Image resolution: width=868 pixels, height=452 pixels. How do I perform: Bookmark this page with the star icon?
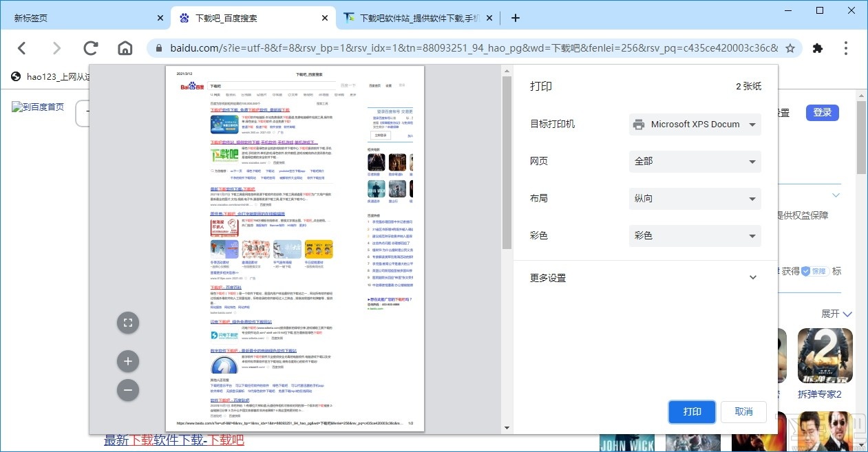[790, 48]
